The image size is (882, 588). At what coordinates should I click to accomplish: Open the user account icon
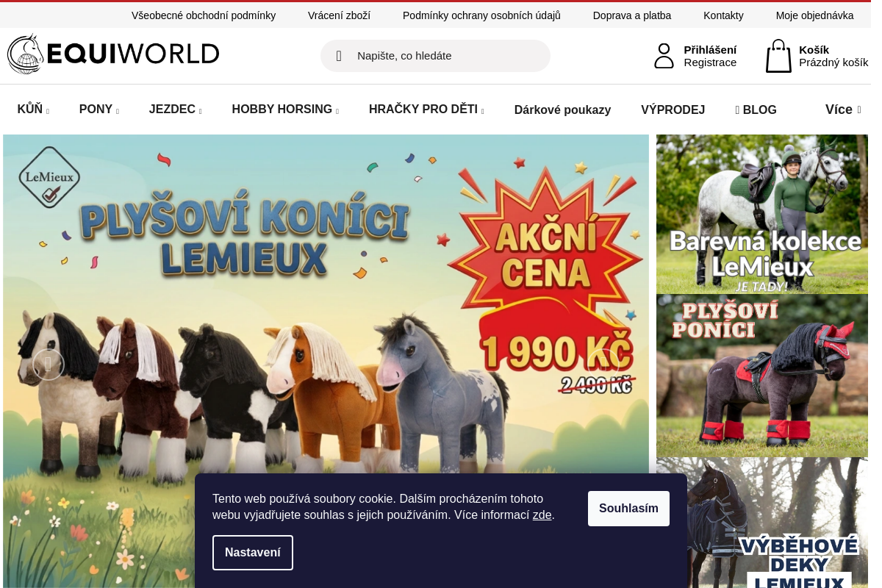pyautogui.click(x=664, y=56)
